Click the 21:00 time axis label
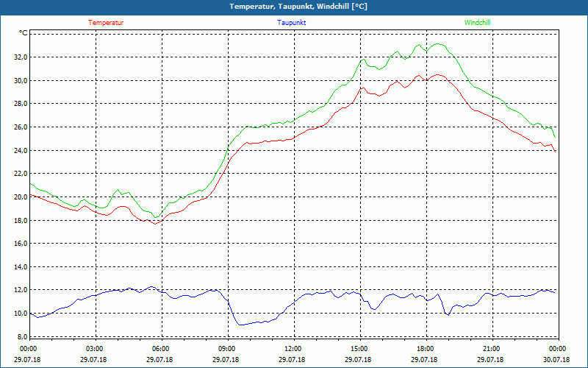 pos(490,349)
